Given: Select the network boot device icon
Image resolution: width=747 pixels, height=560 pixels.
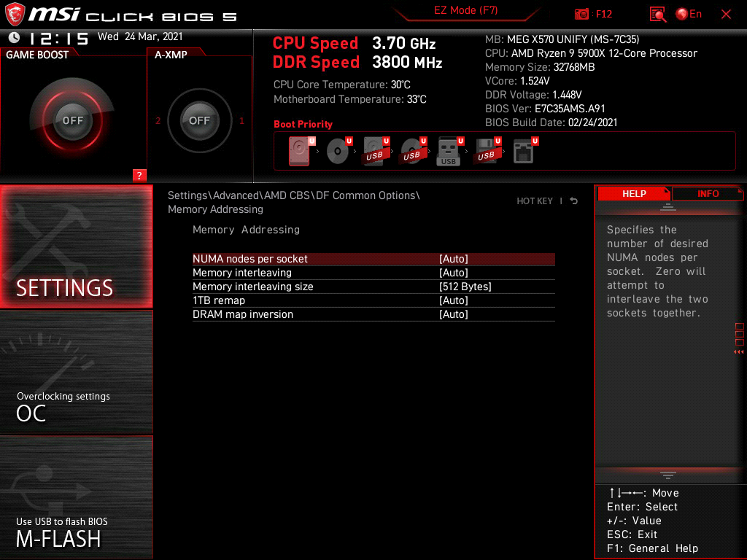Looking at the screenshot, I should tap(525, 151).
